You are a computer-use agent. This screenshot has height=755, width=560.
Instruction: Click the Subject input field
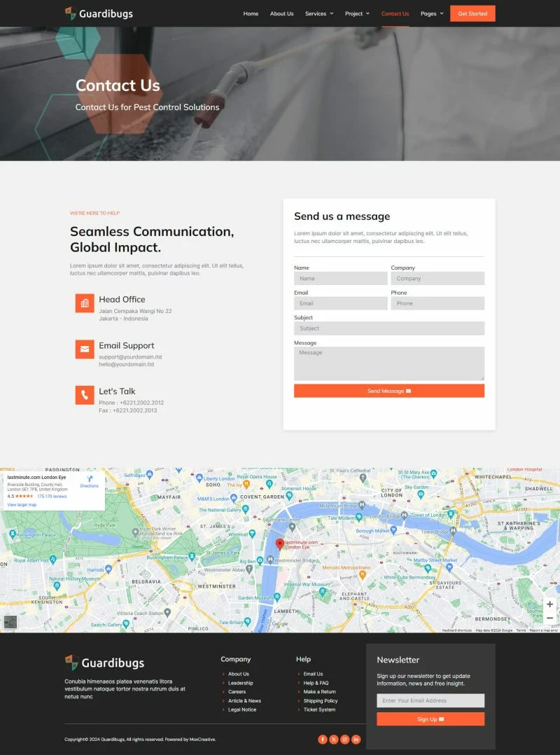coord(389,328)
